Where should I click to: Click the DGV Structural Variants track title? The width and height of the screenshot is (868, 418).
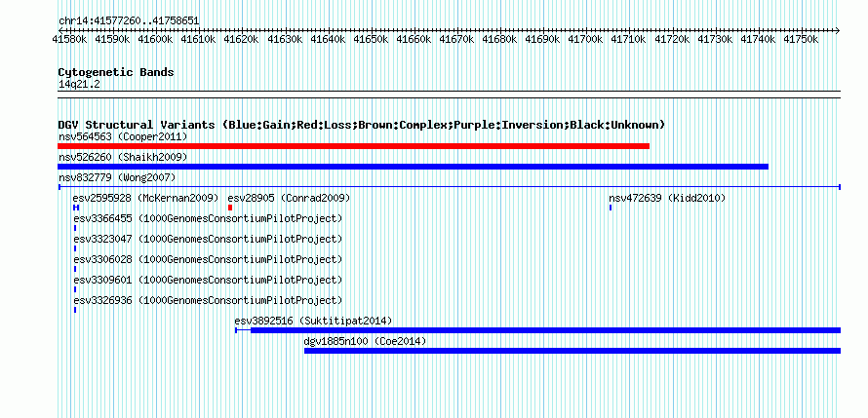point(362,125)
